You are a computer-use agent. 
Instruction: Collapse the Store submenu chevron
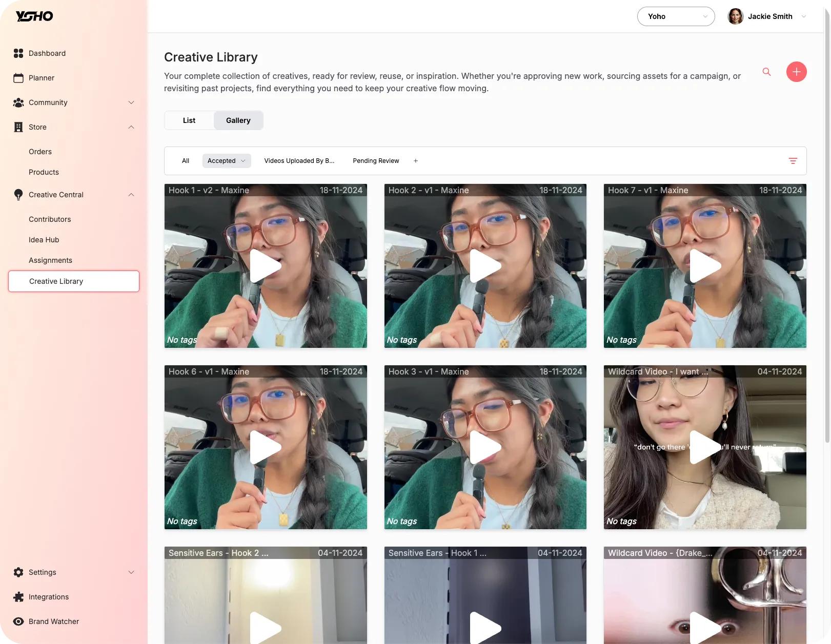coord(131,127)
